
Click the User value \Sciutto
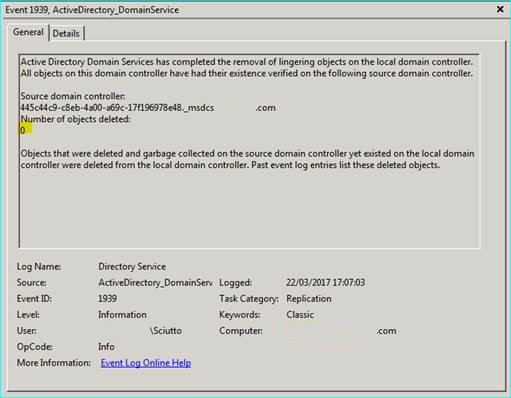pyautogui.click(x=166, y=331)
